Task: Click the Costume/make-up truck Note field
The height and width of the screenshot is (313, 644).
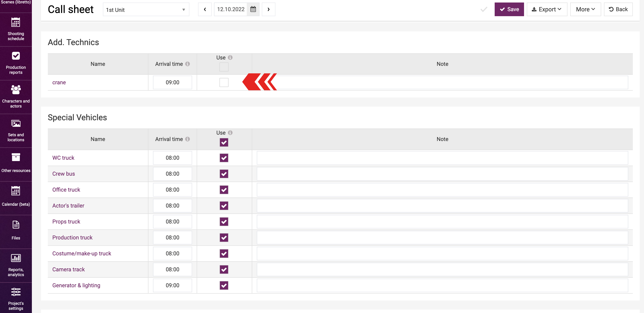Action: [x=442, y=254]
